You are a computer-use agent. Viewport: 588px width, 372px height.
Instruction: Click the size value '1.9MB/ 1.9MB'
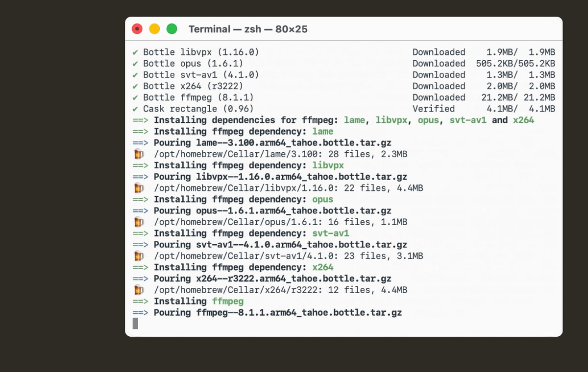(521, 52)
